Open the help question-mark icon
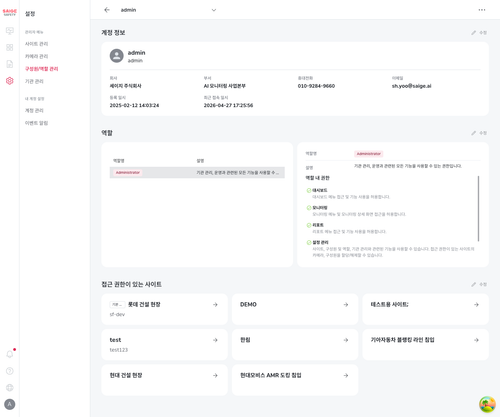This screenshot has width=500, height=417. pyautogui.click(x=10, y=371)
